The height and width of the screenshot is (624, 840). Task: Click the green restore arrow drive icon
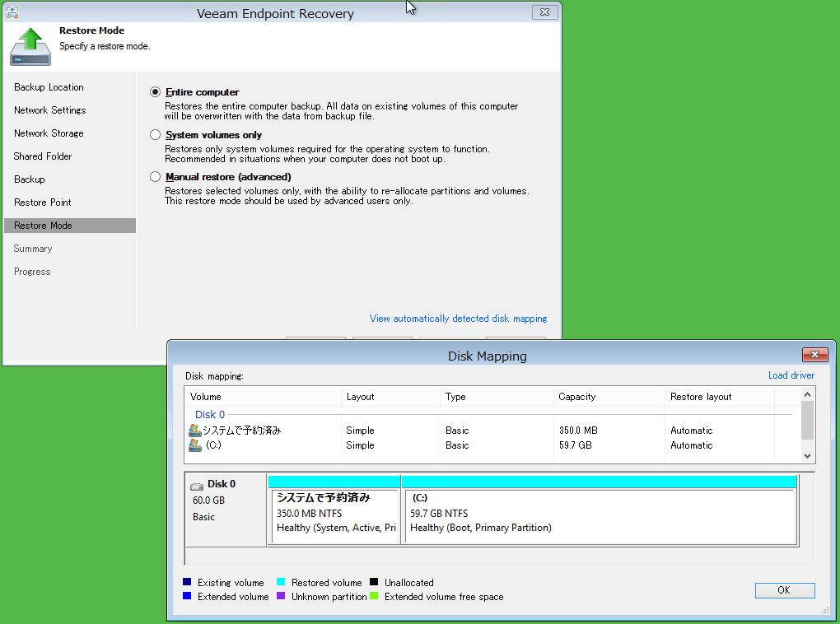pos(30,46)
